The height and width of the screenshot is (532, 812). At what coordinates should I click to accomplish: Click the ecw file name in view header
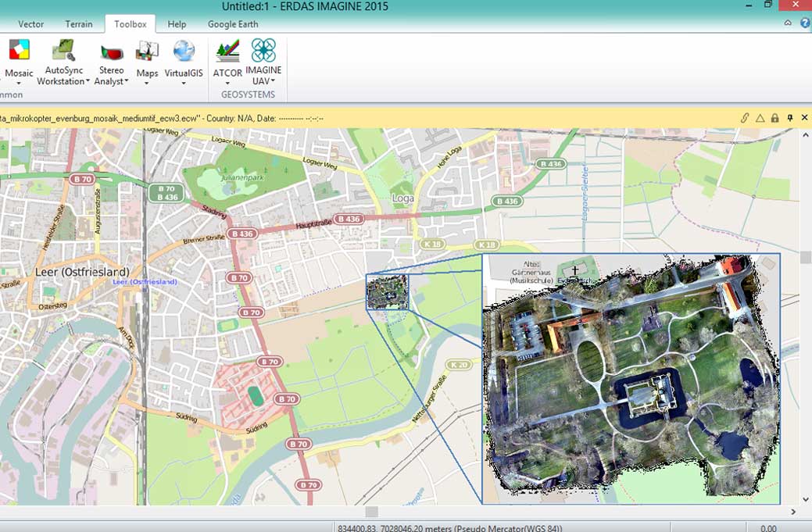(99, 118)
